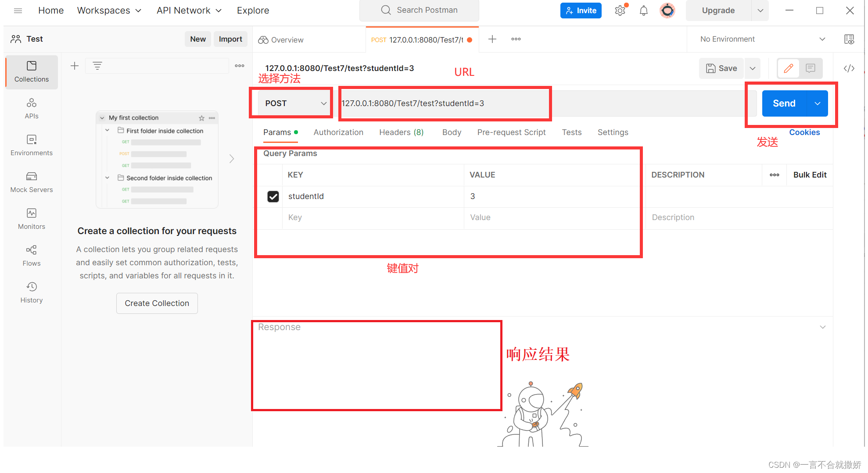Save the request with Save button
The width and height of the screenshot is (868, 473).
(721, 68)
